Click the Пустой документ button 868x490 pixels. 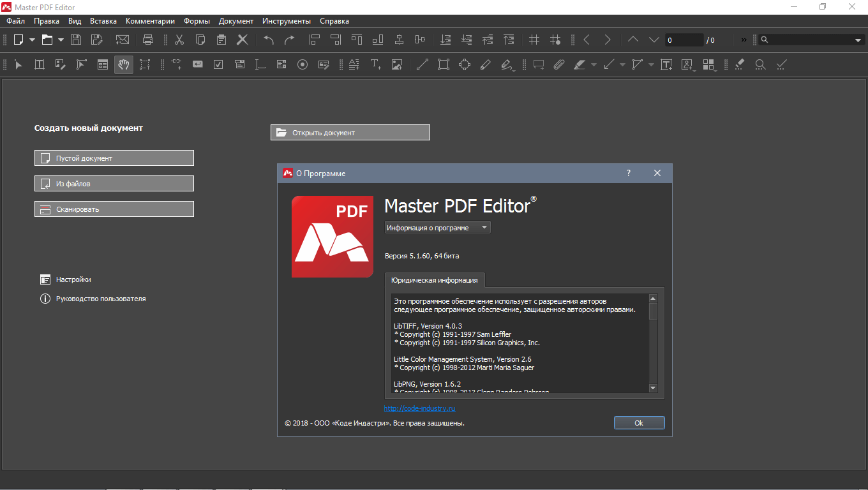coord(114,158)
